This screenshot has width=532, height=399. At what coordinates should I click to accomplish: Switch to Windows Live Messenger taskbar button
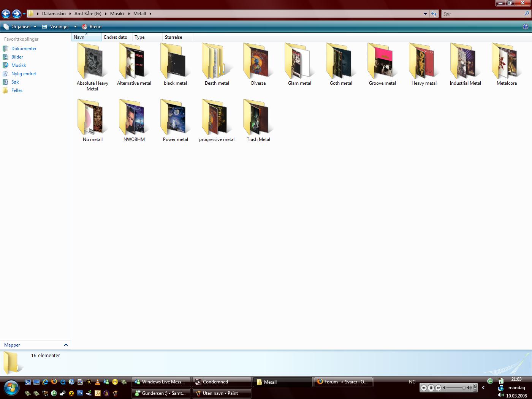(x=161, y=382)
